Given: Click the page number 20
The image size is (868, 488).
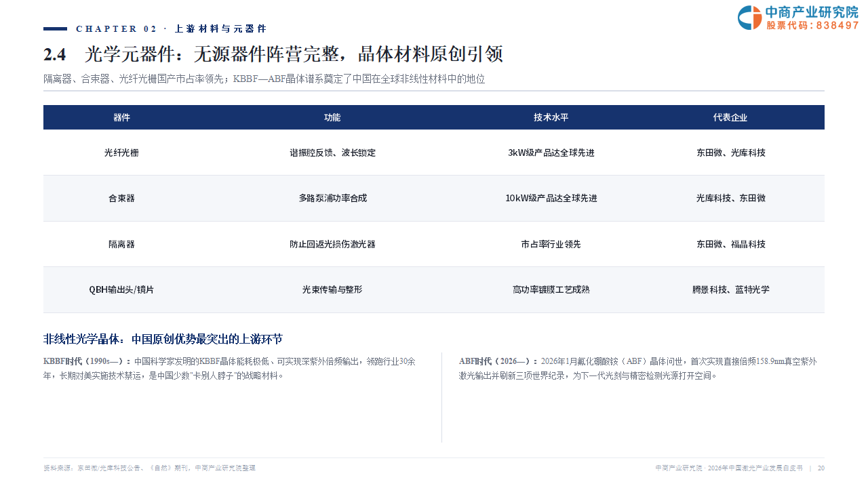Looking at the screenshot, I should [x=821, y=468].
